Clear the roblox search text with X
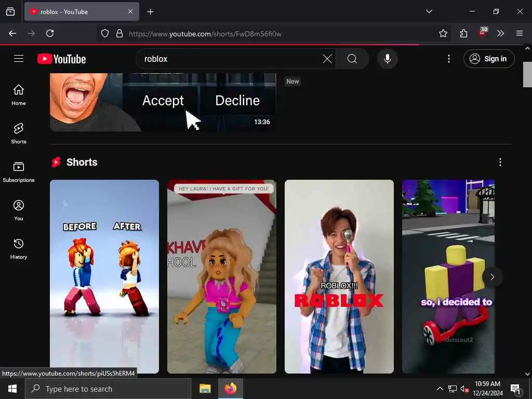The height and width of the screenshot is (399, 532). [x=327, y=59]
